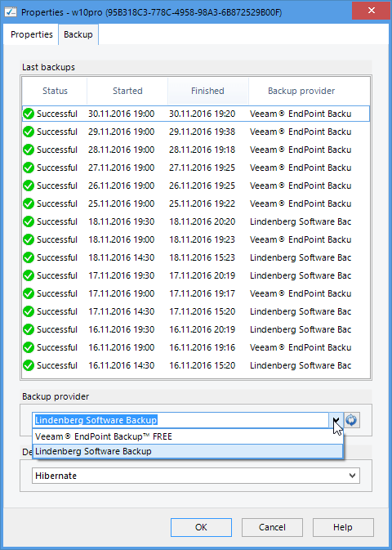Click the Cancel button
Screen dimensions: 392x550
272,527
